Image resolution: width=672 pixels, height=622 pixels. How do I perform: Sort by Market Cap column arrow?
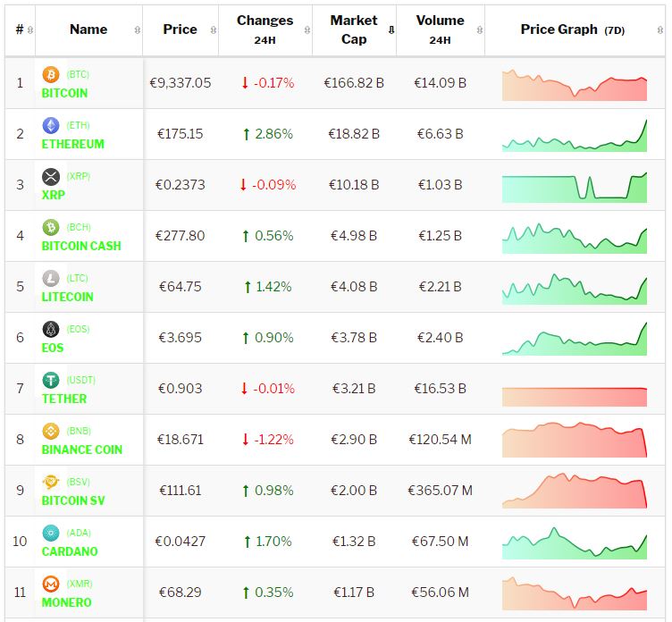point(391,30)
